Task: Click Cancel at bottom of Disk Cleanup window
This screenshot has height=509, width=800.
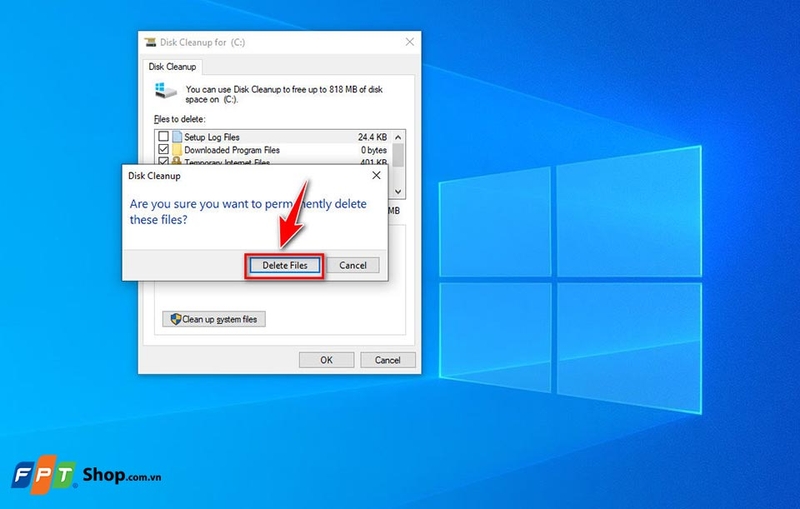Action: [x=388, y=360]
